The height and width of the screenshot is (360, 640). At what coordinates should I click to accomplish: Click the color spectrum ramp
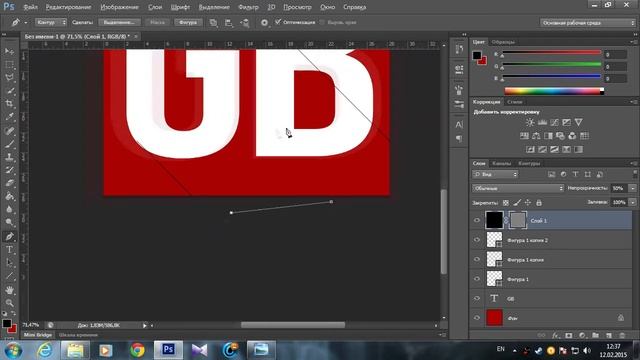click(x=554, y=91)
